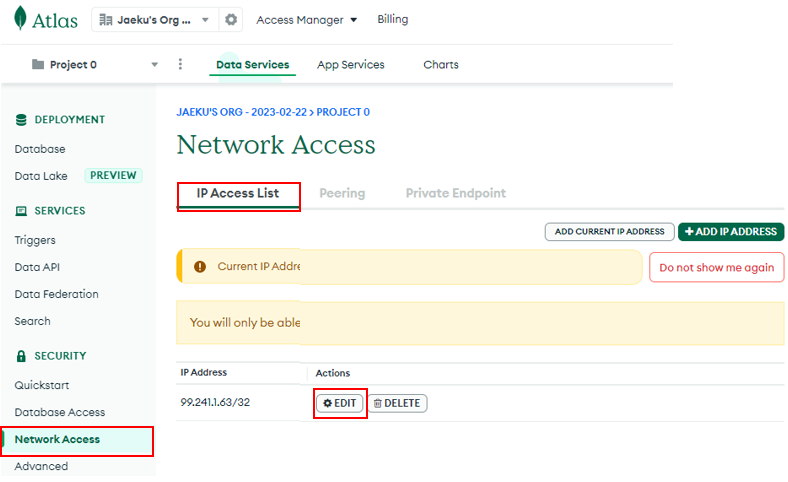Viewport: 788px width, 482px height.
Task: Click the warning icon in IP alert
Action: 200,266
